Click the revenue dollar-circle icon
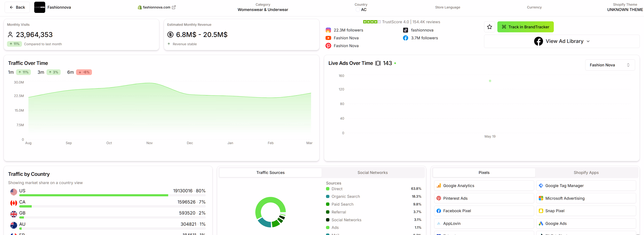Image resolution: width=644 pixels, height=235 pixels. tap(170, 34)
